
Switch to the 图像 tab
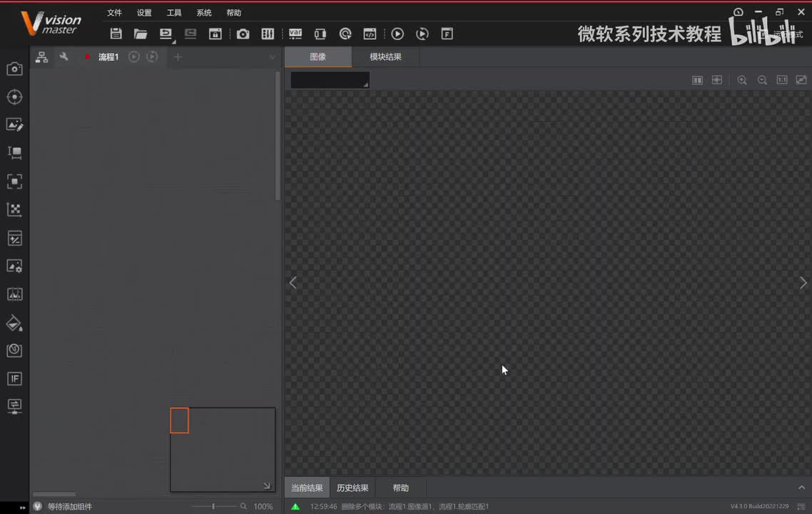coord(318,57)
